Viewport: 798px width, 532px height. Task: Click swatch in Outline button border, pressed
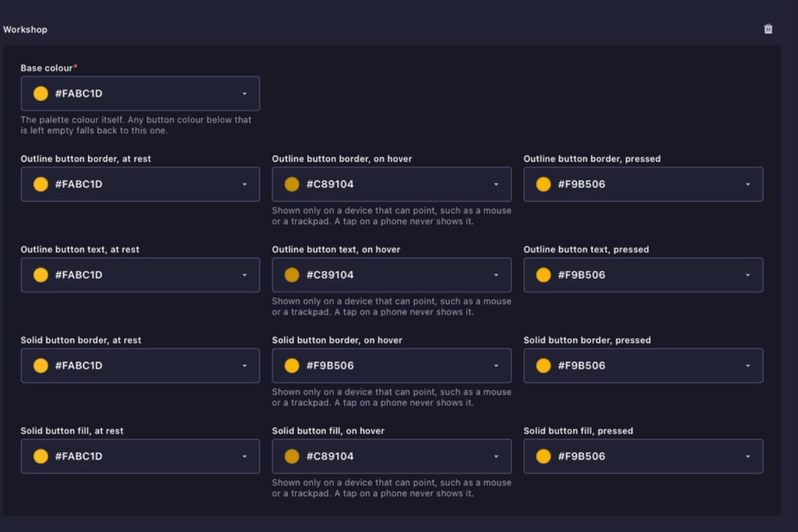click(543, 184)
